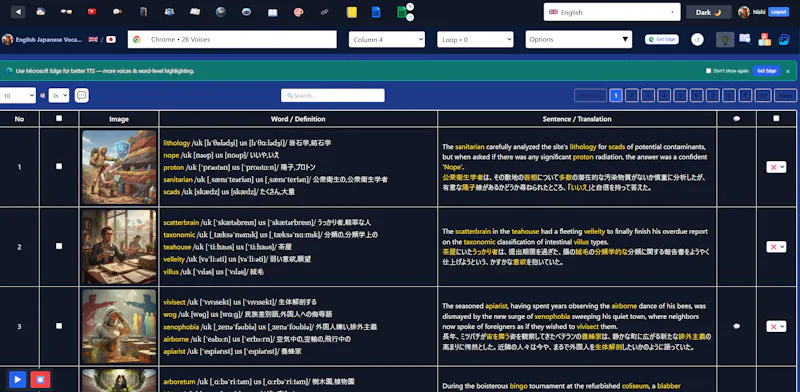Click the video camera icon

pos(117,12)
